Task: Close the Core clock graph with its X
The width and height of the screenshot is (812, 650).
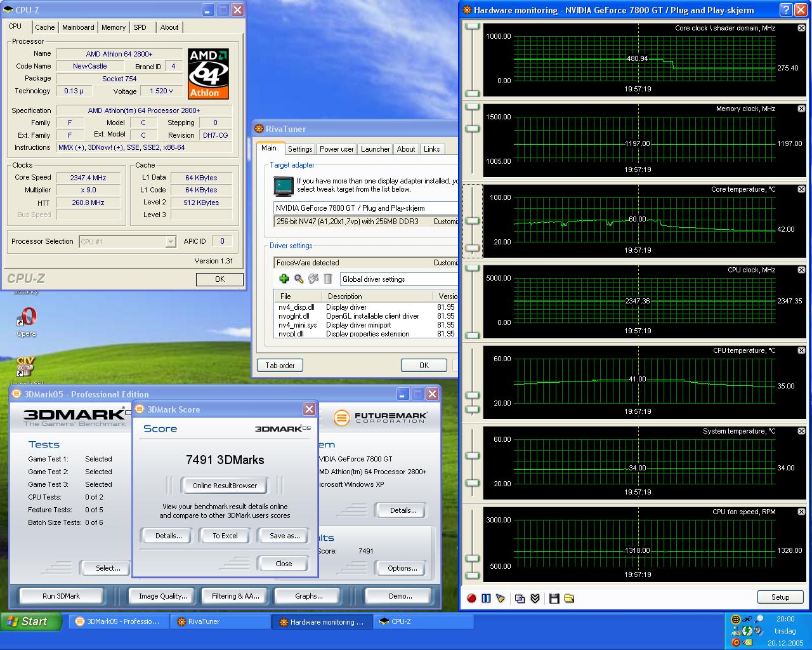Action: pos(801,28)
